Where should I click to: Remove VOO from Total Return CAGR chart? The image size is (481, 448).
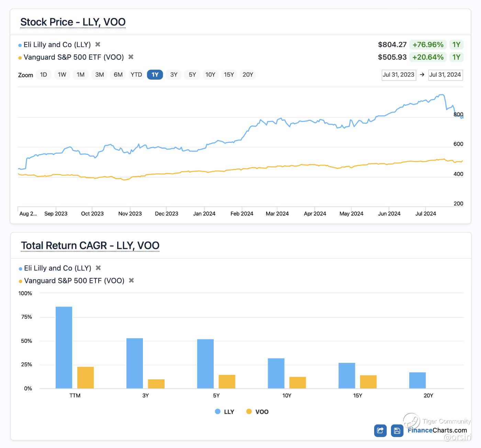131,280
